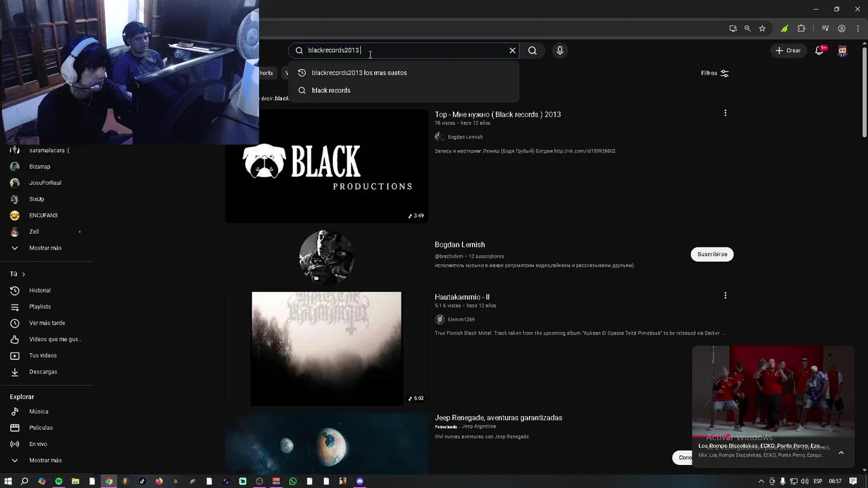This screenshot has width=868, height=488.
Task: Open Bogdan Lemish channel title
Action: click(x=460, y=245)
